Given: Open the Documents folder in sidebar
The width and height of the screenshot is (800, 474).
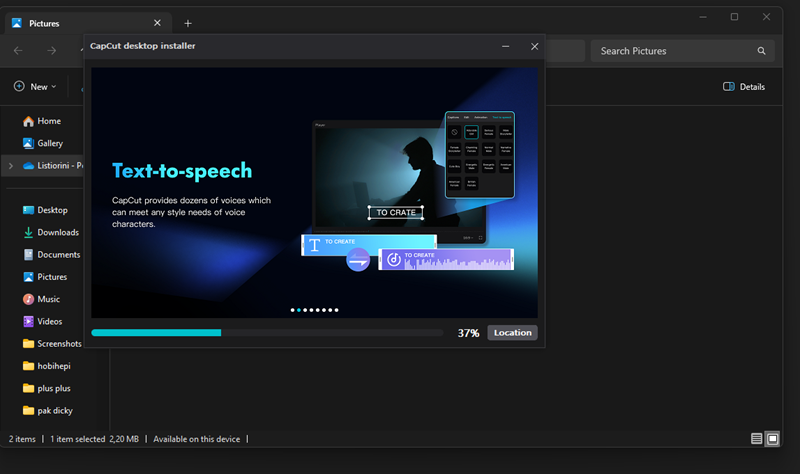Looking at the screenshot, I should pos(58,254).
